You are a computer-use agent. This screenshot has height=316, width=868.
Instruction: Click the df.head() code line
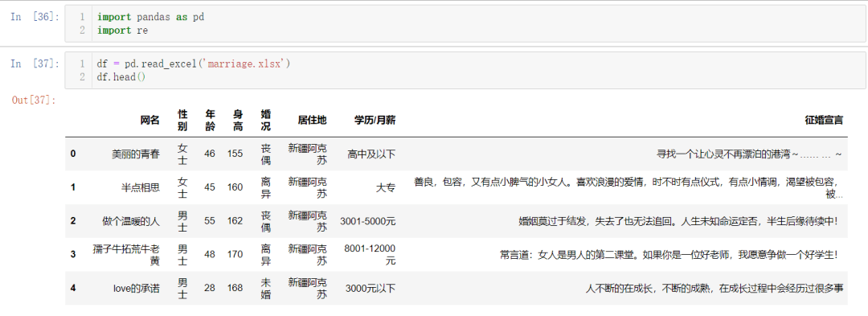pos(121,77)
